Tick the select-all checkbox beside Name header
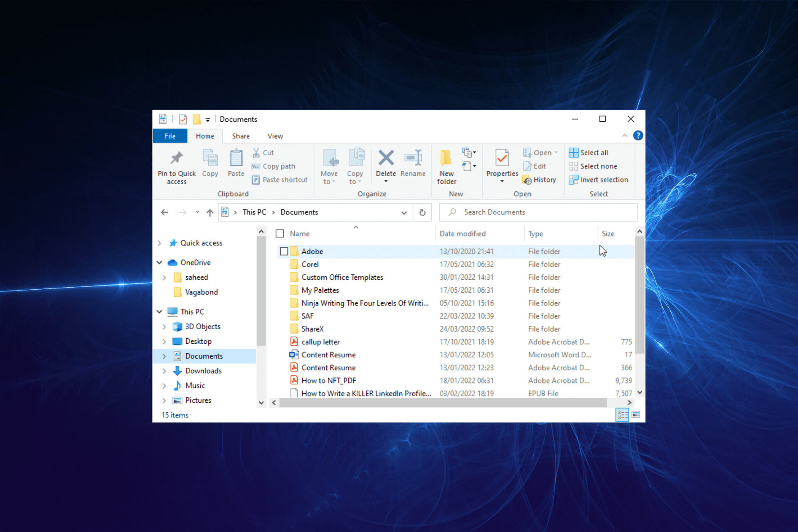This screenshot has height=532, width=798. [x=280, y=234]
